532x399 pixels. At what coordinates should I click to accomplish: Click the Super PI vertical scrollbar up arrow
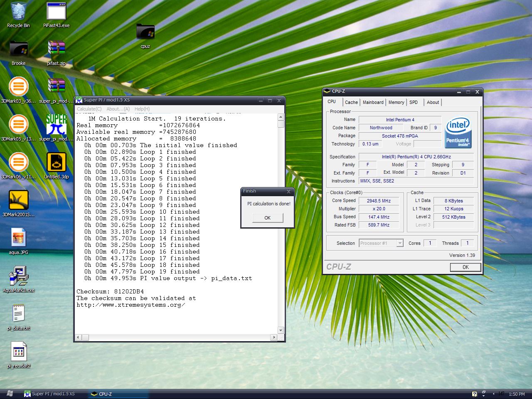[281, 117]
